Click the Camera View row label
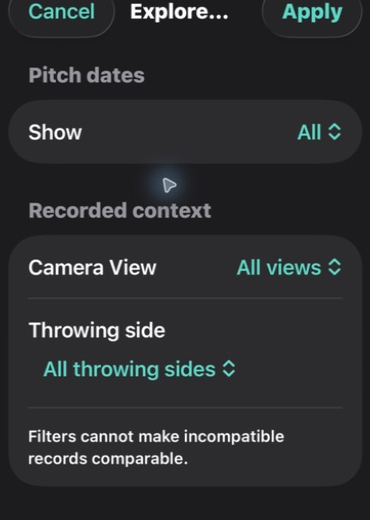This screenshot has height=520, width=370. 92,267
